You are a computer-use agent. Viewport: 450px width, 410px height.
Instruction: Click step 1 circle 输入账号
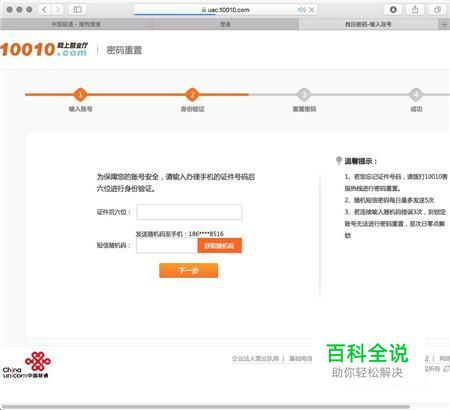[80, 95]
